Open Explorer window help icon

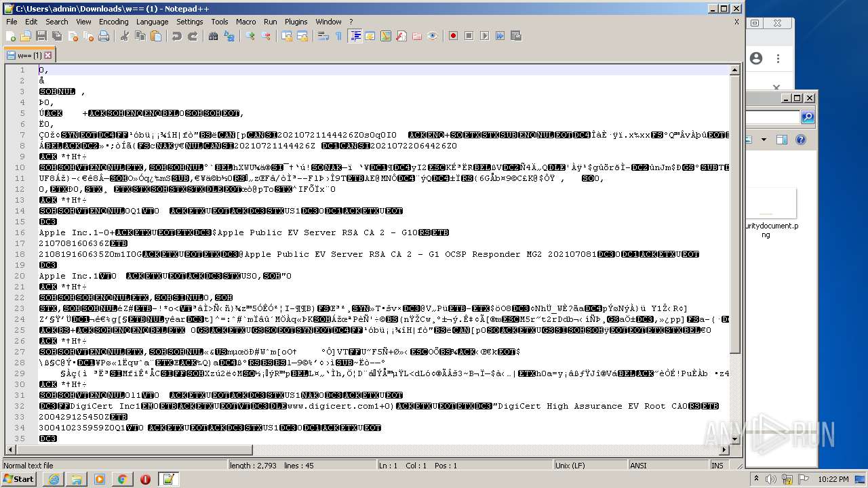pos(800,140)
